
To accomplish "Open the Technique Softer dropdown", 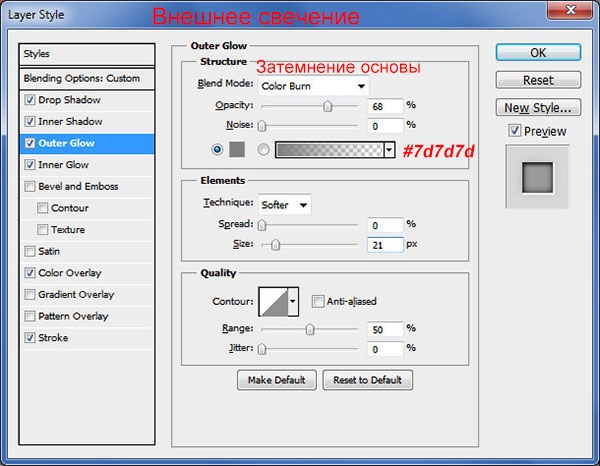I will [x=284, y=205].
